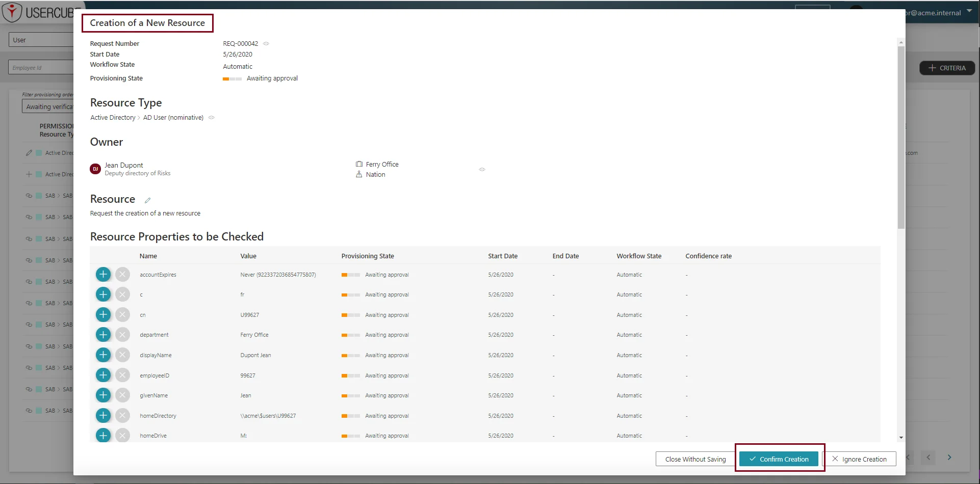Approve the homeDirectory property with plus icon
This screenshot has height=484, width=980.
click(x=103, y=416)
